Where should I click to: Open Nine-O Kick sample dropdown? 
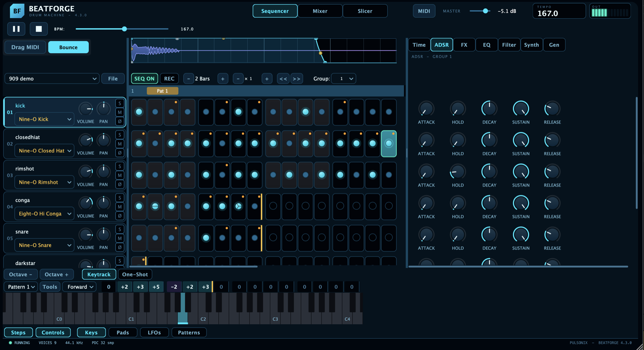44,119
